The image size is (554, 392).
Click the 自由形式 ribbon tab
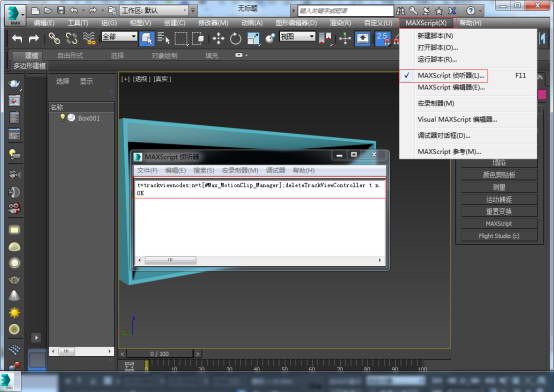[70, 55]
